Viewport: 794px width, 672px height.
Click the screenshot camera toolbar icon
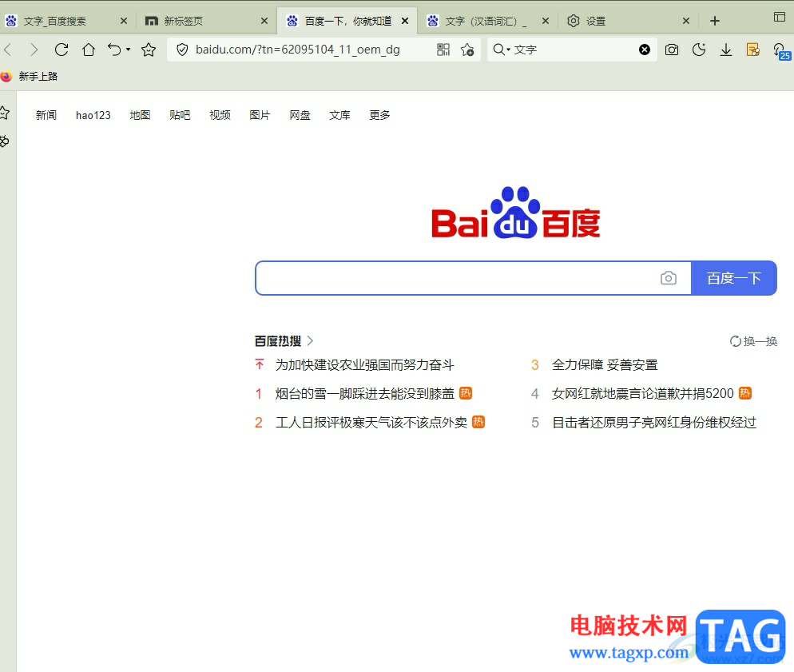pyautogui.click(x=672, y=50)
